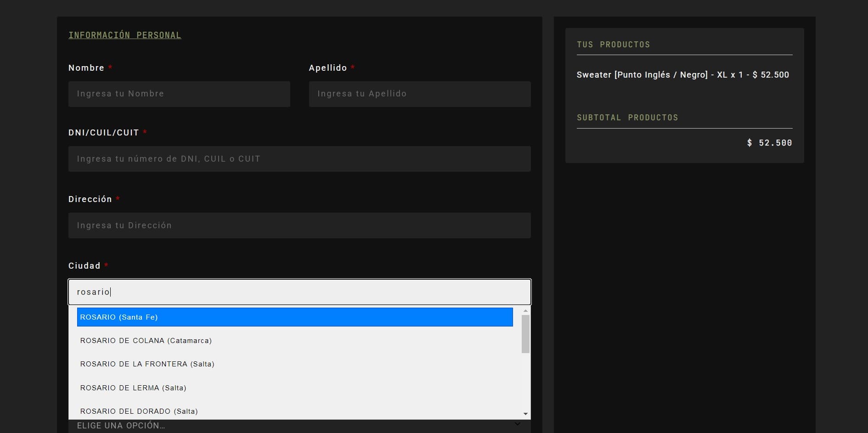The height and width of the screenshot is (433, 868).
Task: Click the city list scroll-down arrow
Action: point(526,414)
